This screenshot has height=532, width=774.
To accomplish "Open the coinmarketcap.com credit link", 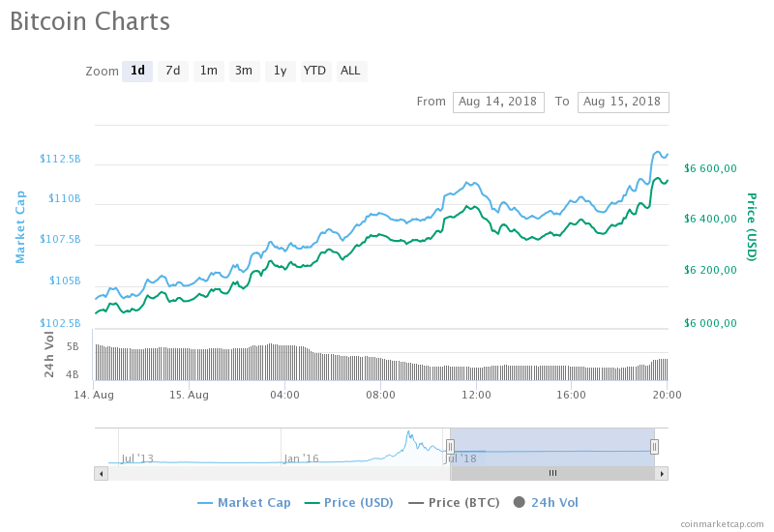I will click(722, 524).
